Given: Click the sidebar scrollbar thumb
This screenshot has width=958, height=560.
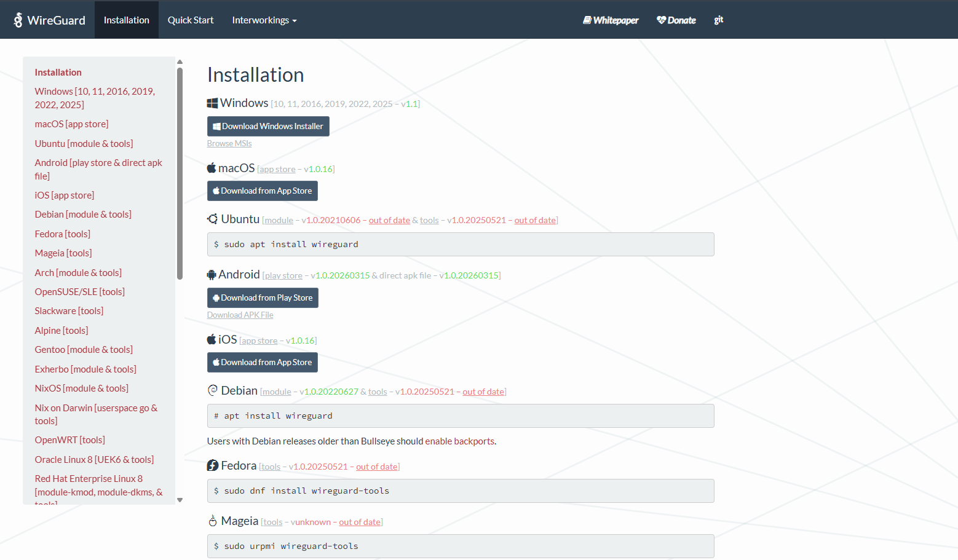Looking at the screenshot, I should [x=180, y=173].
